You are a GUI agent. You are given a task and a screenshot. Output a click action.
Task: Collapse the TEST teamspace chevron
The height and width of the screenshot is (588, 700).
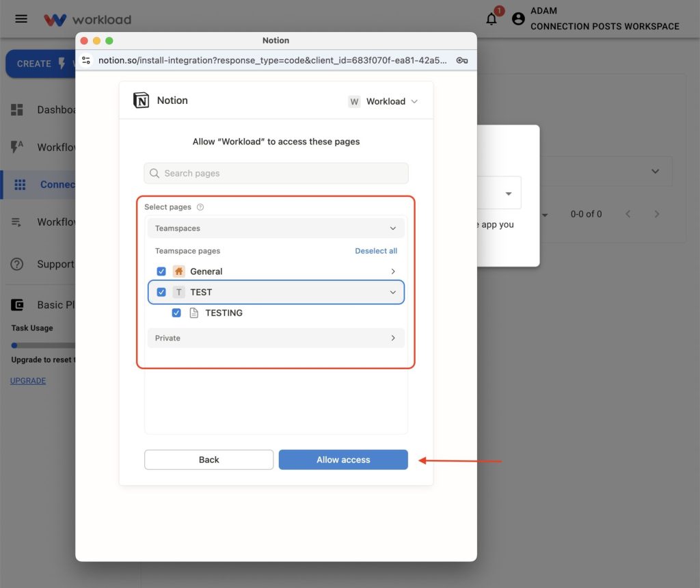click(393, 292)
